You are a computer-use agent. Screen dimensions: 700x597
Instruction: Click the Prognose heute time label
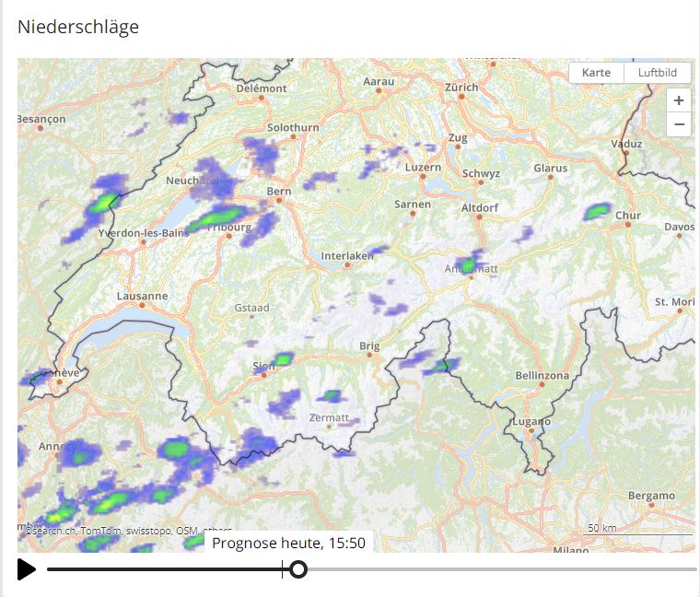point(288,544)
